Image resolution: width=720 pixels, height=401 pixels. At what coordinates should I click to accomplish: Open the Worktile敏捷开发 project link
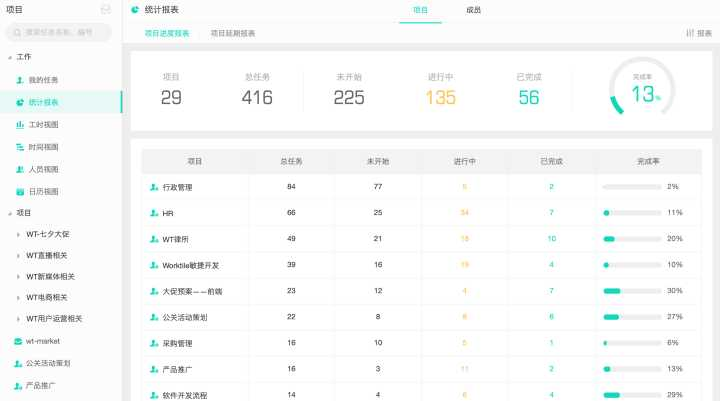point(191,265)
